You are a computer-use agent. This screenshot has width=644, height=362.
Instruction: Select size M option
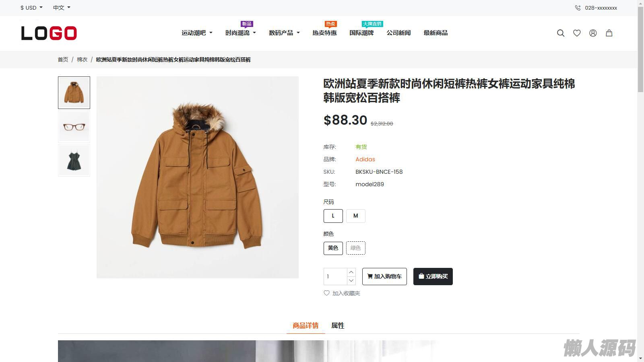pos(356,216)
